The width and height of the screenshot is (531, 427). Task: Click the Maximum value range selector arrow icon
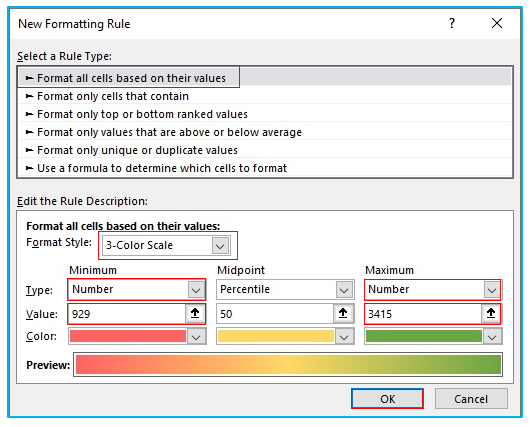pyautogui.click(x=491, y=314)
